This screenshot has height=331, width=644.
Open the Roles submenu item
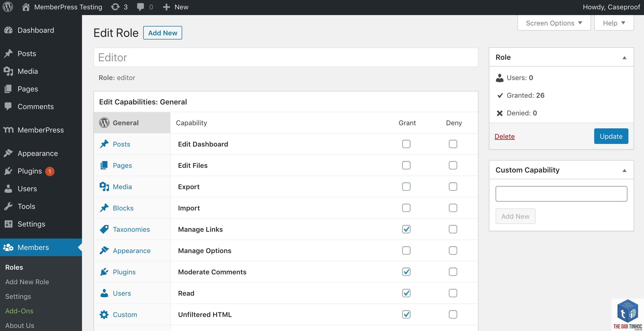pyautogui.click(x=14, y=267)
